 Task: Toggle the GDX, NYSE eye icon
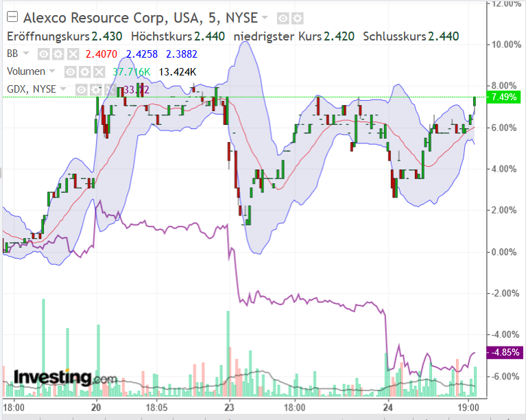[x=81, y=90]
